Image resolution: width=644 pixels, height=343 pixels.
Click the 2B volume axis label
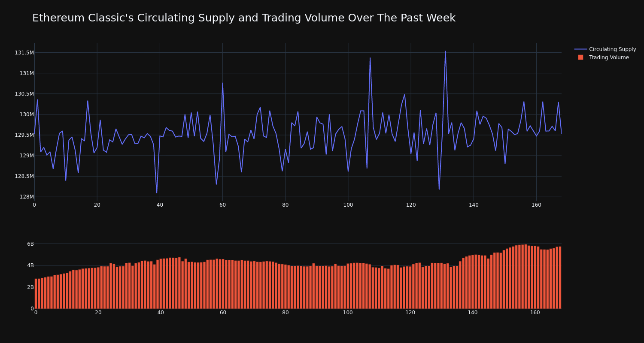30,287
